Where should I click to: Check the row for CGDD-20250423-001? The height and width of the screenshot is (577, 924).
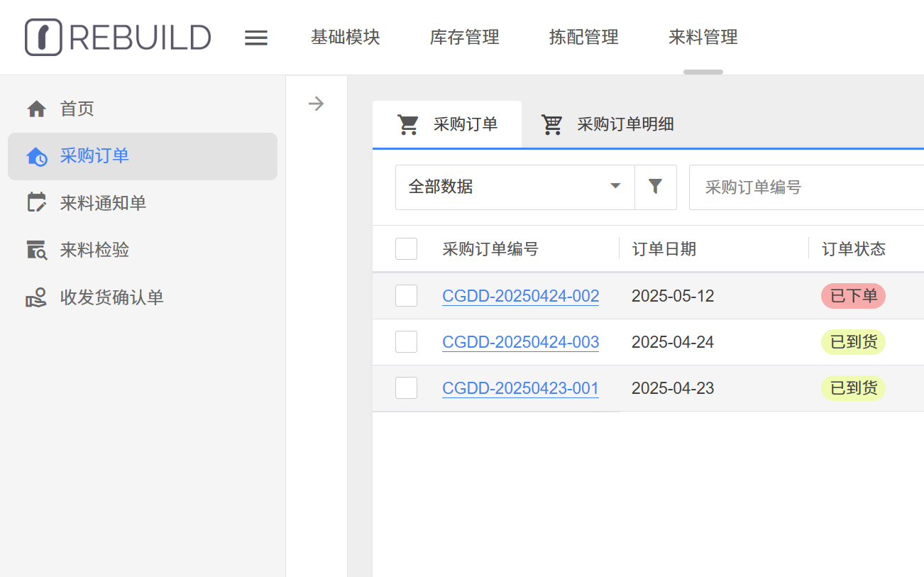coord(406,388)
